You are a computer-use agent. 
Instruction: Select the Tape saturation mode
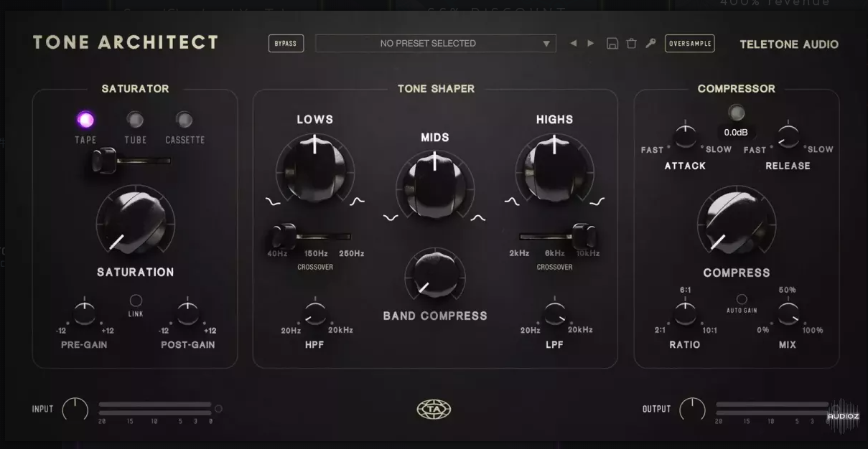85,120
